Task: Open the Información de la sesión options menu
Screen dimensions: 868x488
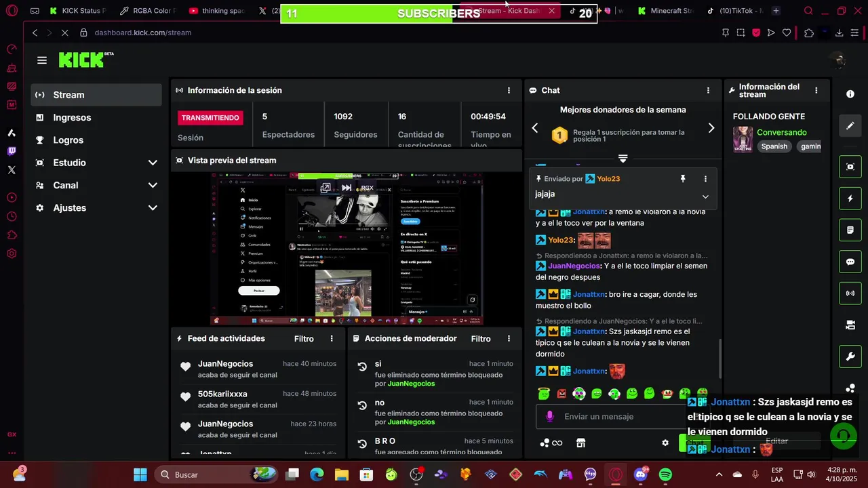Action: [509, 90]
